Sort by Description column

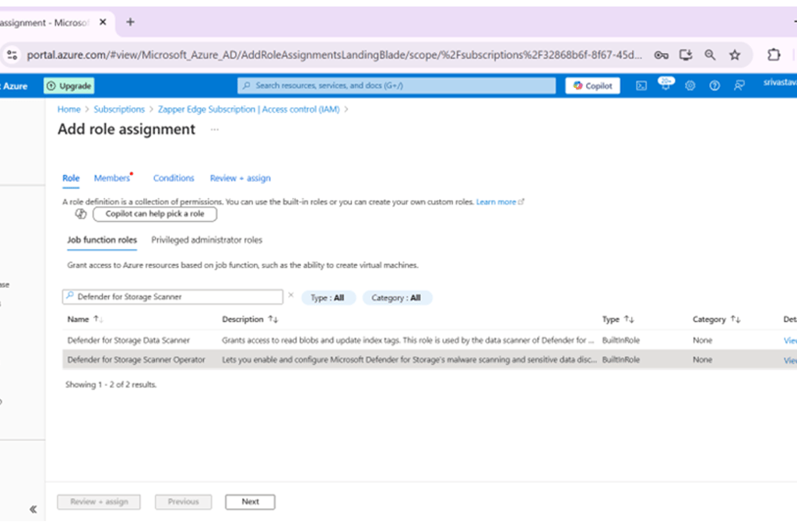250,319
